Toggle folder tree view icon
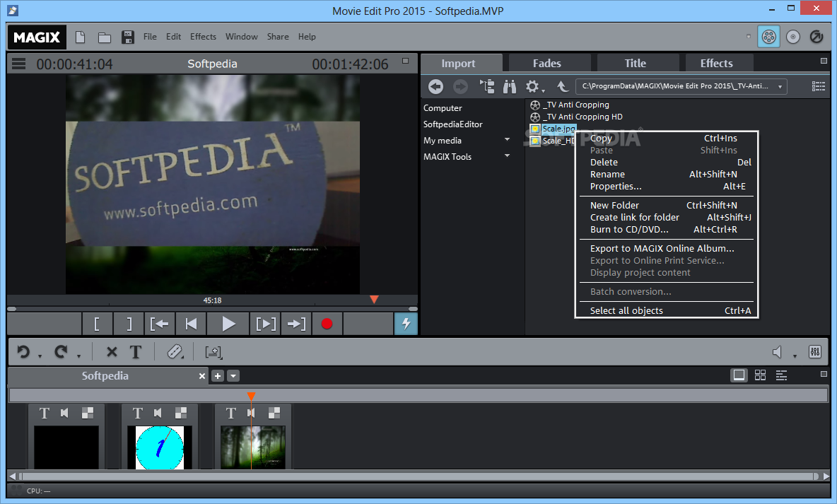Viewport: 837px width, 504px height. tap(487, 86)
